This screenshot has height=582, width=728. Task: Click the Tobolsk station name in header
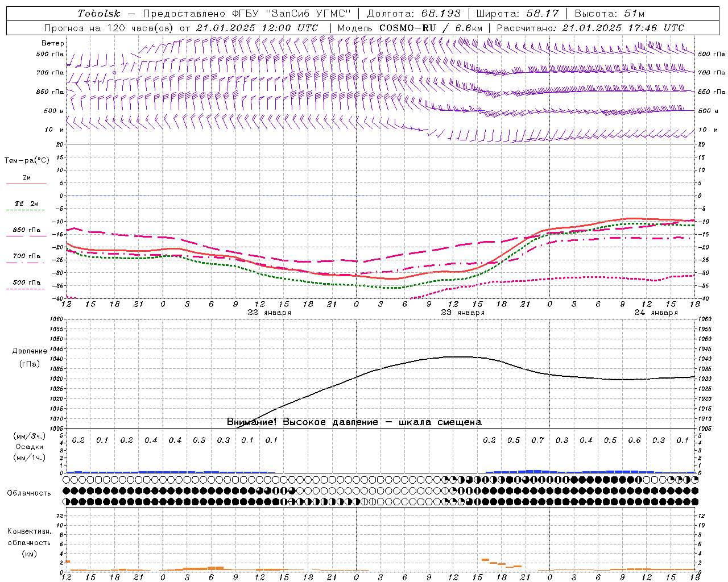tap(99, 14)
